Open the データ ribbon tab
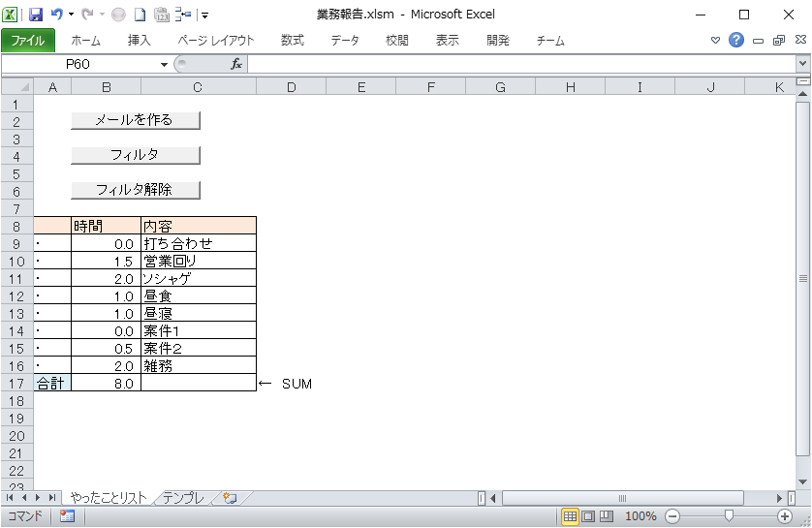This screenshot has width=812, height=528. 345,41
